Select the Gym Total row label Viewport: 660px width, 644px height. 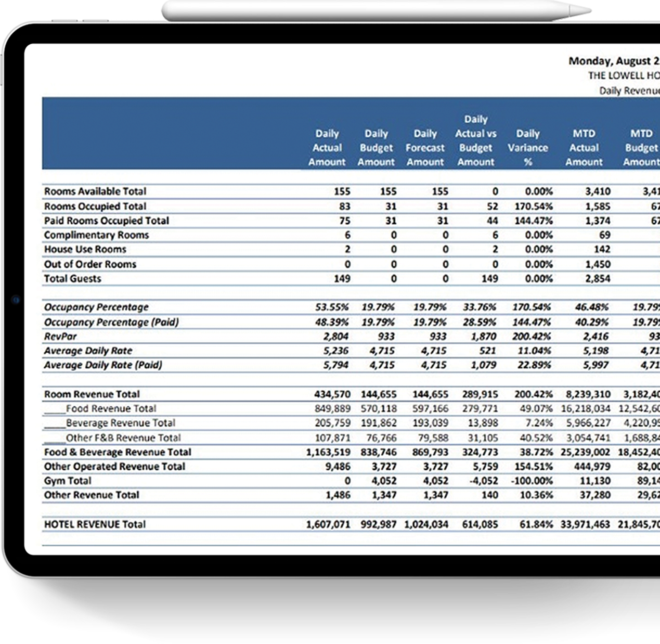(x=68, y=481)
